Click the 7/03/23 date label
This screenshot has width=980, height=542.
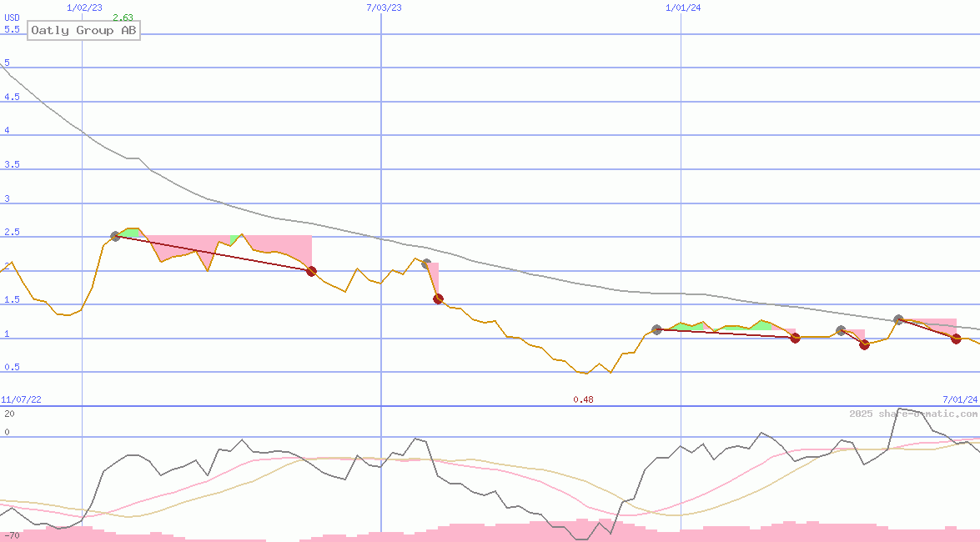(x=384, y=8)
